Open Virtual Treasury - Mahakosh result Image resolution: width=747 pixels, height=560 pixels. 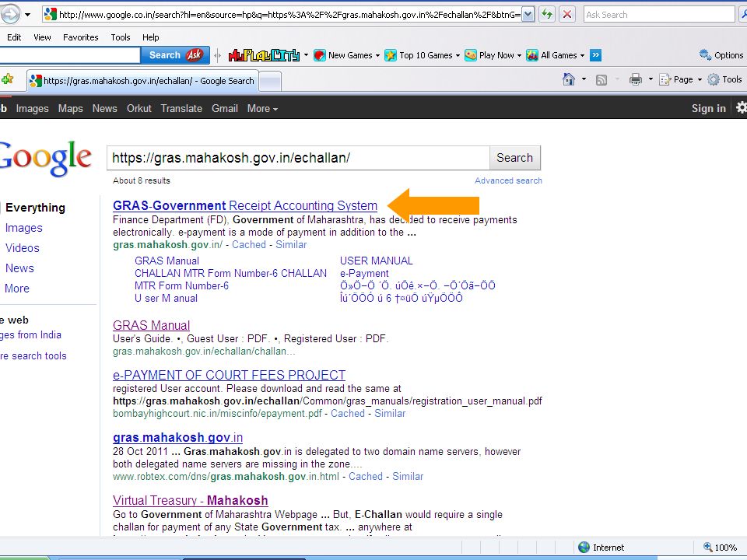tap(191, 500)
